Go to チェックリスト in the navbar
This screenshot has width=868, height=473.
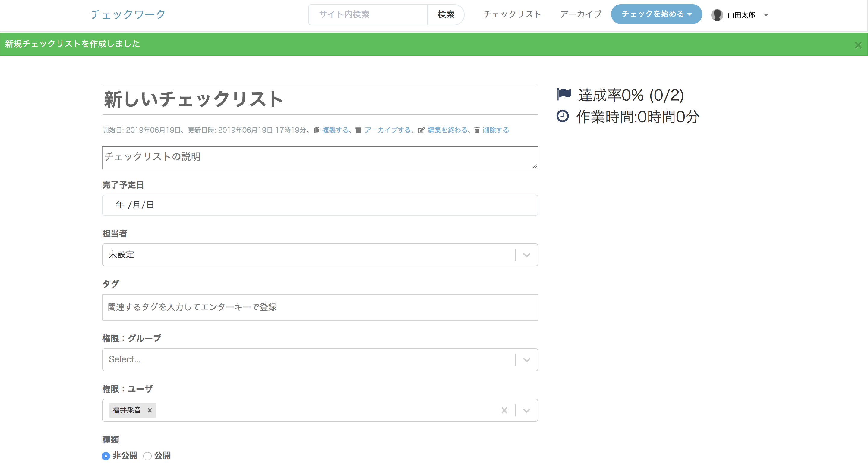512,14
